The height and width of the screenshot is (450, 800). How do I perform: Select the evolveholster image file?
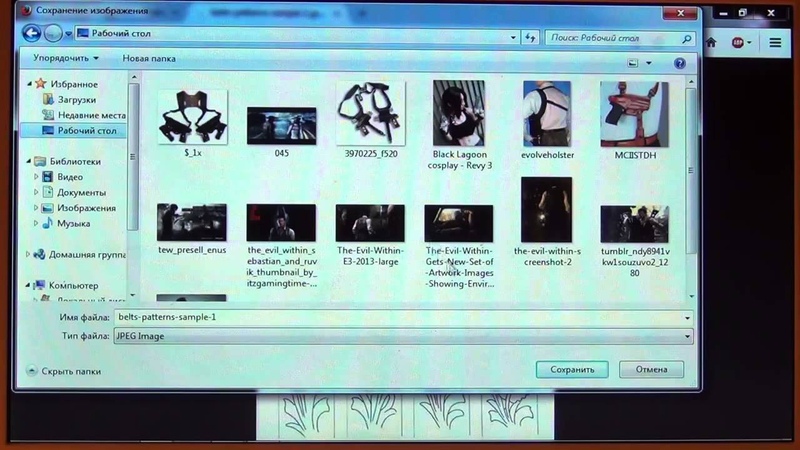[x=547, y=114]
